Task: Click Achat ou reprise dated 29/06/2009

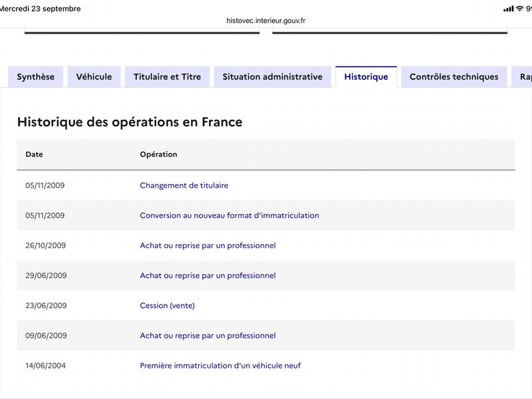Action: [x=207, y=275]
